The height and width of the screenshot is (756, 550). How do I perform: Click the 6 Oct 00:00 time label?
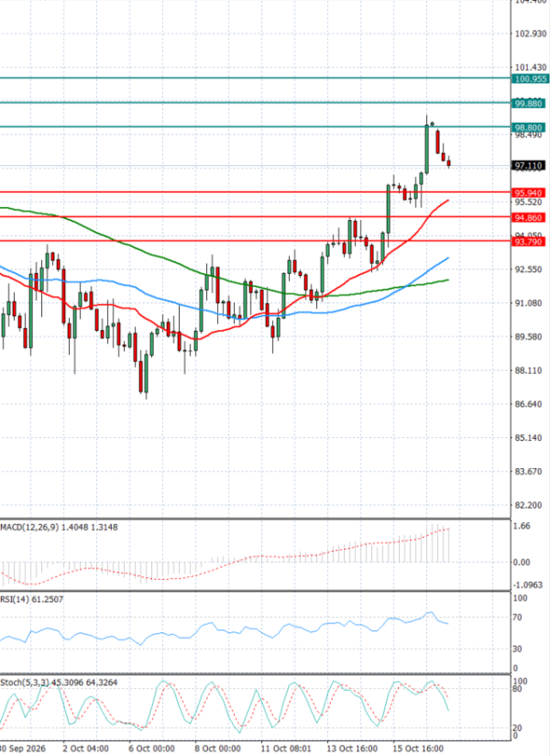[151, 749]
